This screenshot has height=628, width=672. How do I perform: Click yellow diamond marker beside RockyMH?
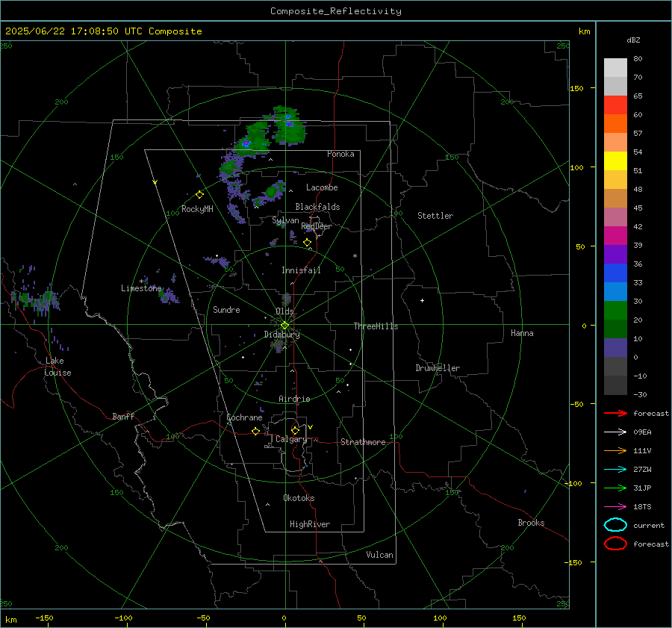tap(199, 195)
